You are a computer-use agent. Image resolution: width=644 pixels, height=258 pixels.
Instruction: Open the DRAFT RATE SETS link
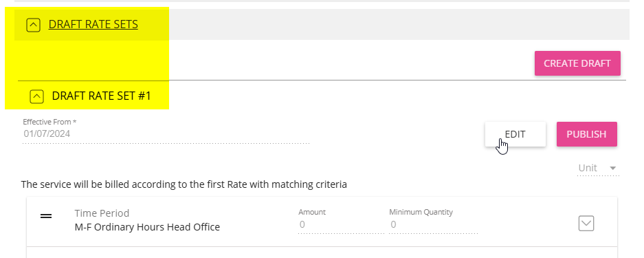[x=93, y=25]
